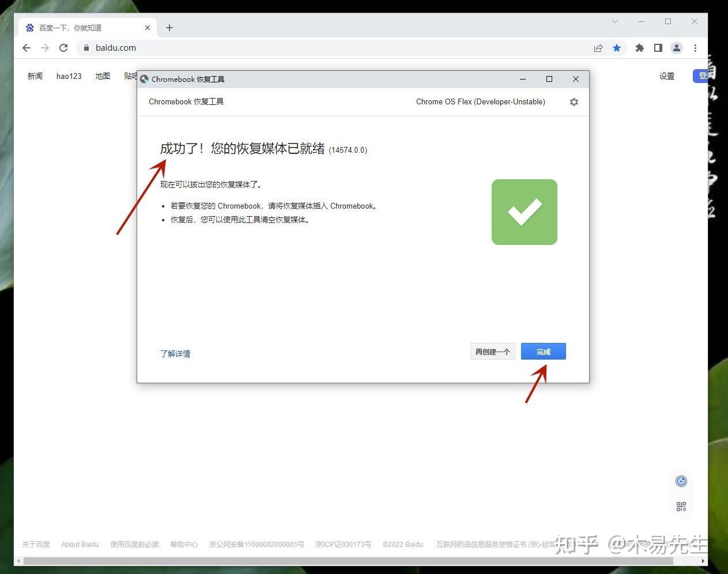Viewport: 728px width, 574px height.
Task: Open the tab search chevron in Chrome
Action: click(x=615, y=21)
